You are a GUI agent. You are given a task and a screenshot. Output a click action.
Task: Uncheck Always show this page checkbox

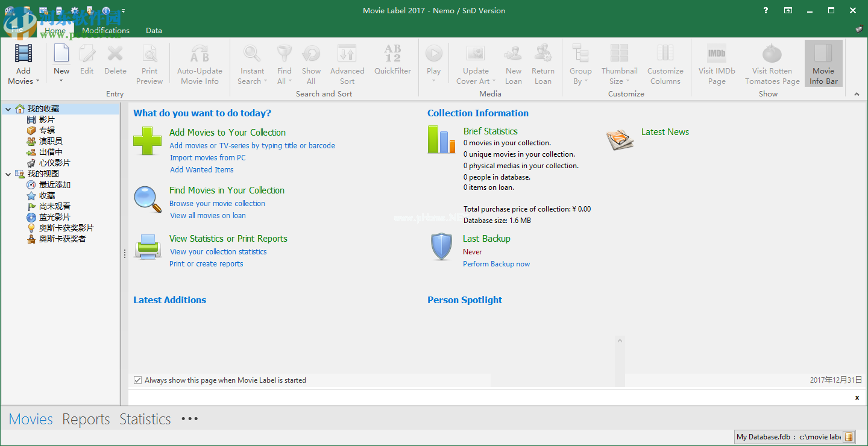(138, 380)
